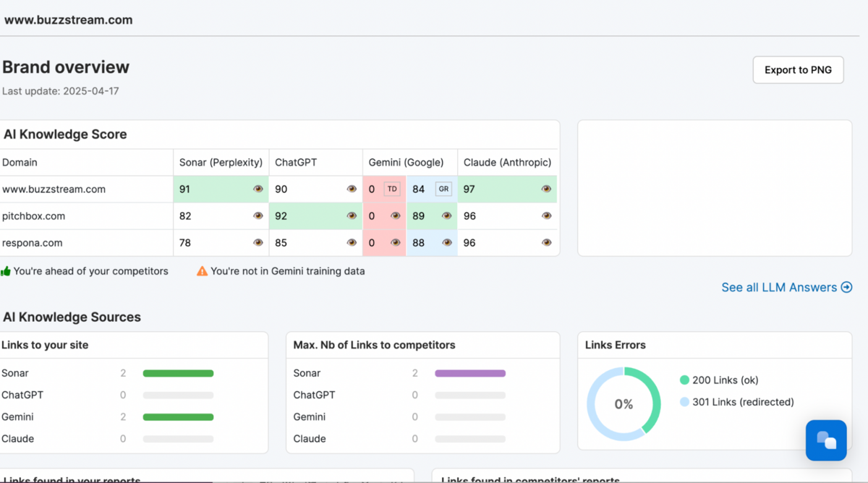Image resolution: width=868 pixels, height=483 pixels.
Task: Click the TD badge in the Gemini column
Action: coord(392,189)
